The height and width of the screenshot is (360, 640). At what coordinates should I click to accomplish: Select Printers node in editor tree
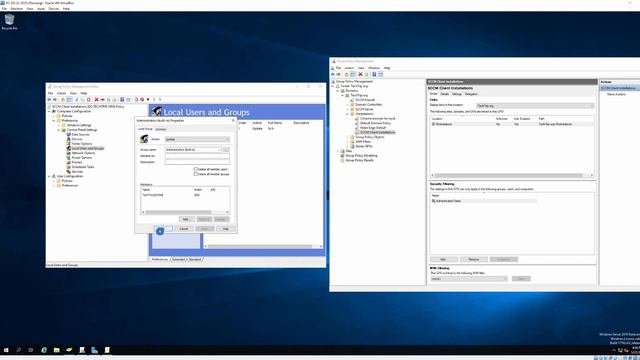[77, 162]
